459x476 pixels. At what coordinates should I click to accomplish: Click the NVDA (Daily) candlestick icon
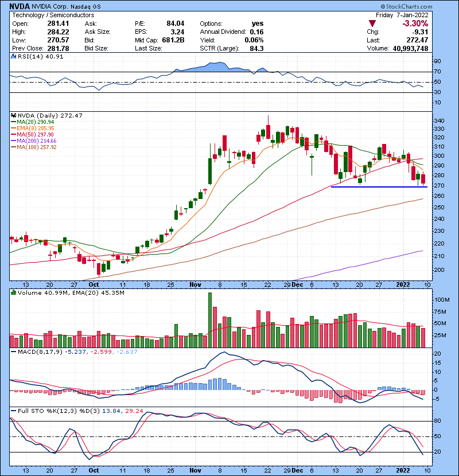(x=13, y=115)
